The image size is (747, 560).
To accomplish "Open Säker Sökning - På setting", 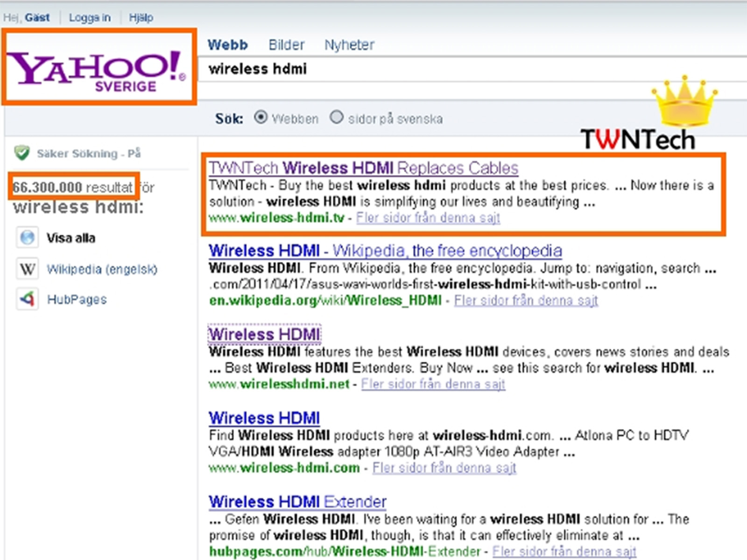I will 89,153.
